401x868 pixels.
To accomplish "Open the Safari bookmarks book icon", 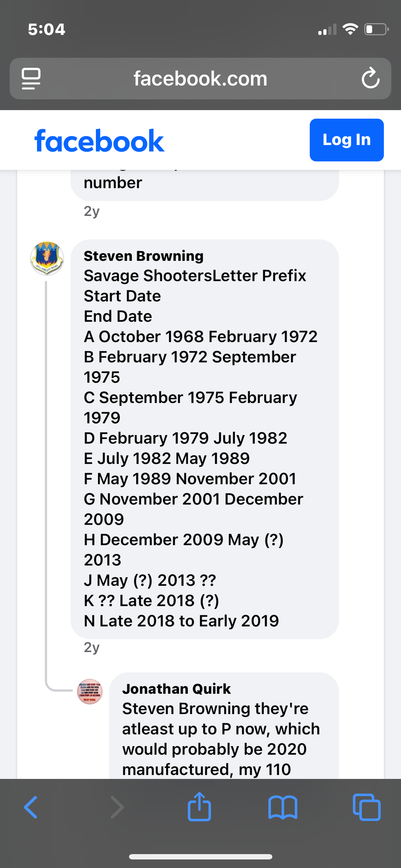I will (x=283, y=807).
